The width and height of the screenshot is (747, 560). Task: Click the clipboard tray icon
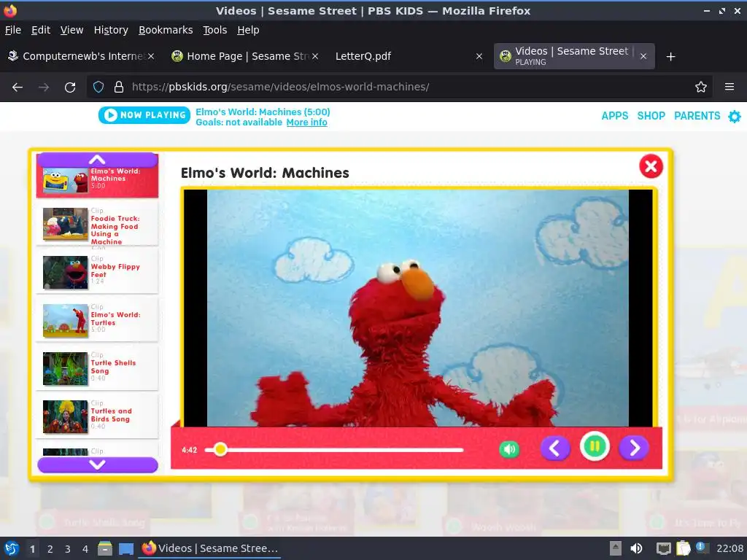pyautogui.click(x=683, y=548)
